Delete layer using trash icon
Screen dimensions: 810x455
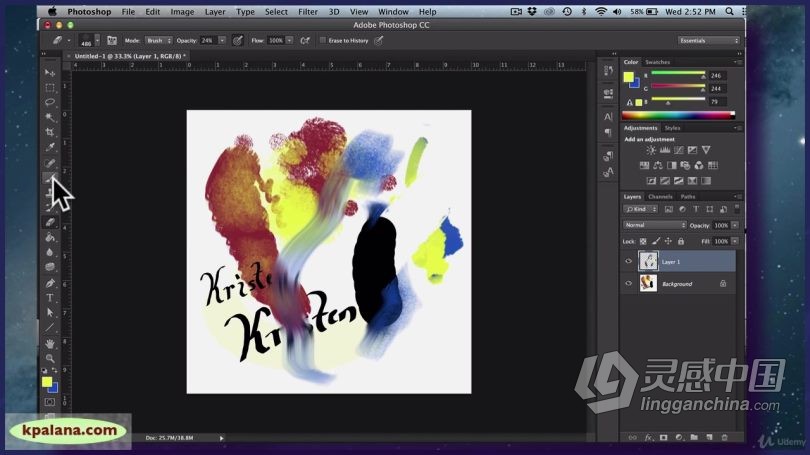[x=724, y=437]
